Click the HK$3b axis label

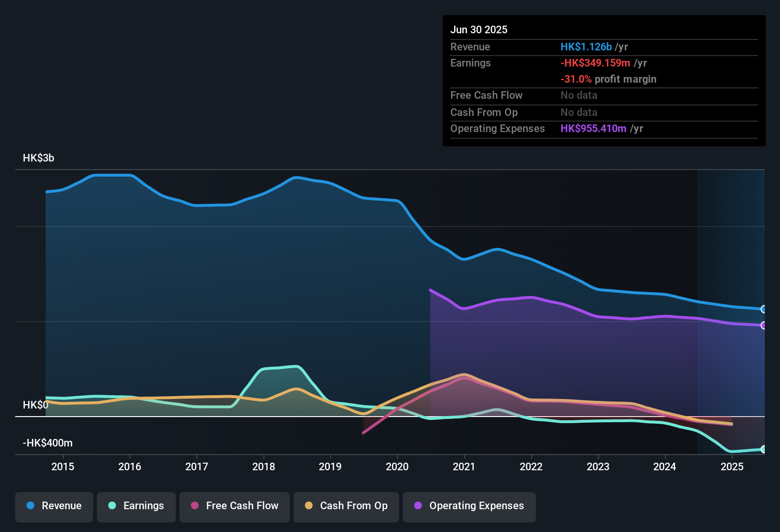pos(39,158)
